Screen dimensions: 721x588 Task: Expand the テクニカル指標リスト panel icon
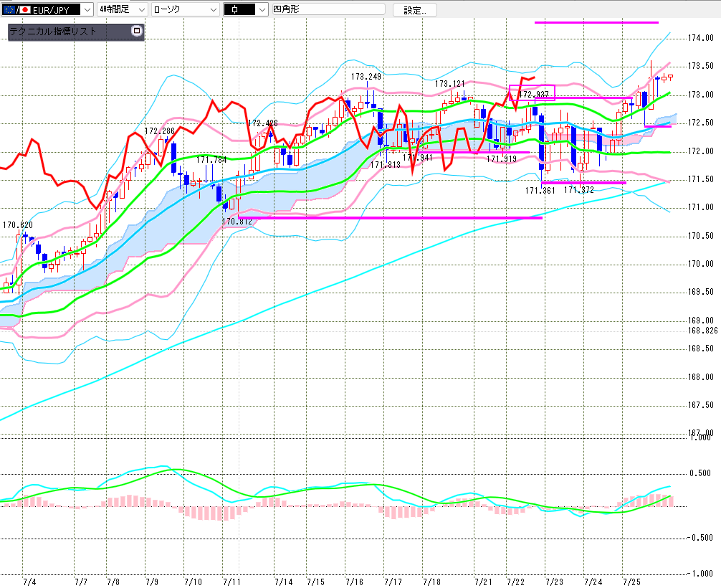tap(137, 31)
